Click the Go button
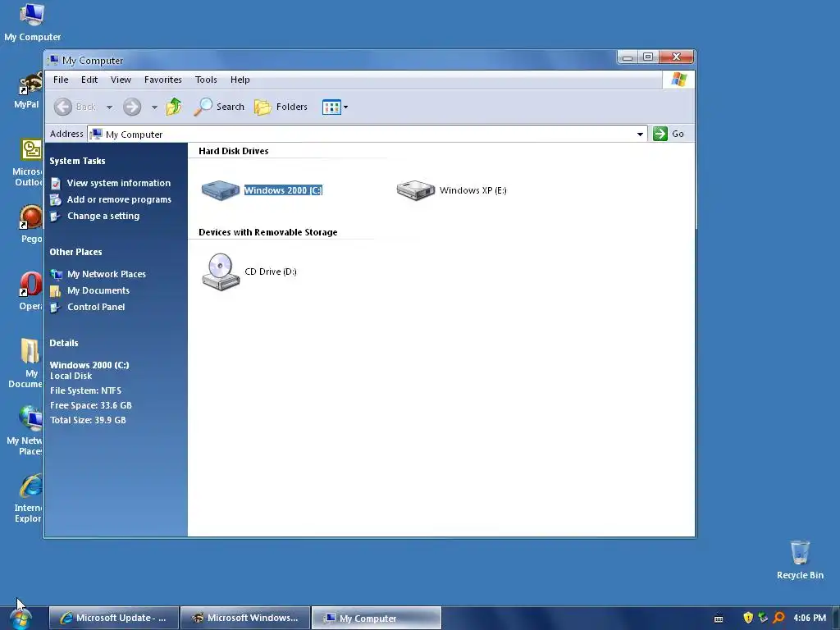The width and height of the screenshot is (840, 630). [669, 134]
